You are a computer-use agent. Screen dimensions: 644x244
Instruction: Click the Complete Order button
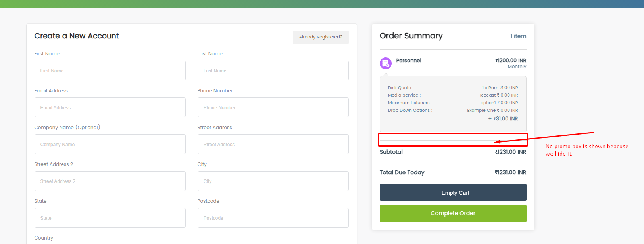pos(453,213)
